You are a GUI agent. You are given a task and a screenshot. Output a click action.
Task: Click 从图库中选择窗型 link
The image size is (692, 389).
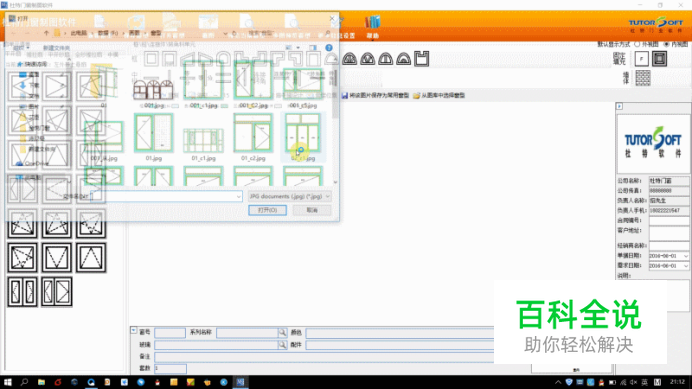point(443,95)
